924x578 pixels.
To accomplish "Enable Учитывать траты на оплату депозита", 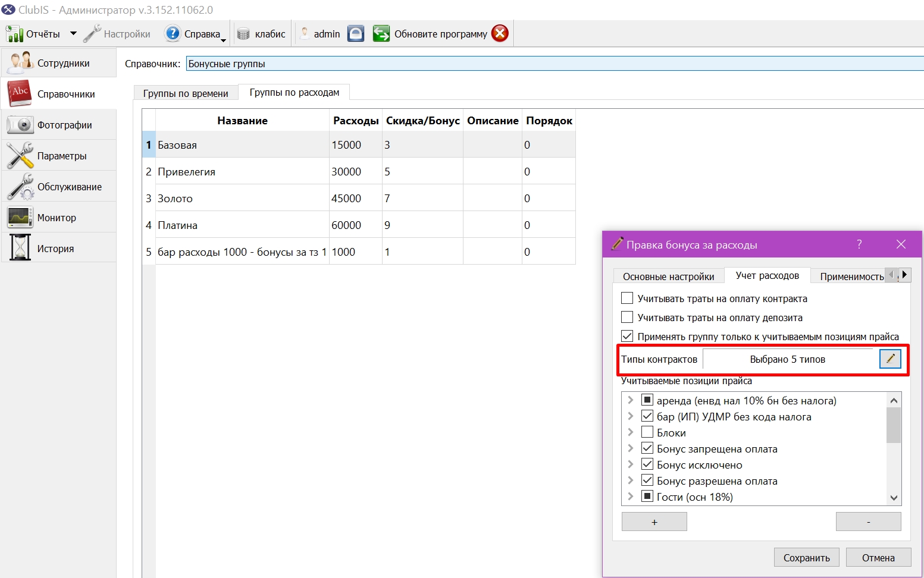I will [x=627, y=317].
